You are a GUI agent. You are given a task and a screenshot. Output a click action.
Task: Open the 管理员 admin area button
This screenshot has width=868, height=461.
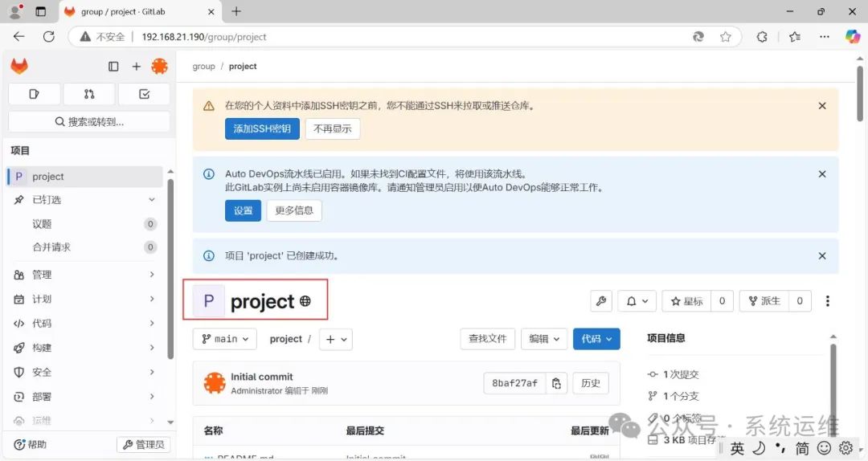143,444
